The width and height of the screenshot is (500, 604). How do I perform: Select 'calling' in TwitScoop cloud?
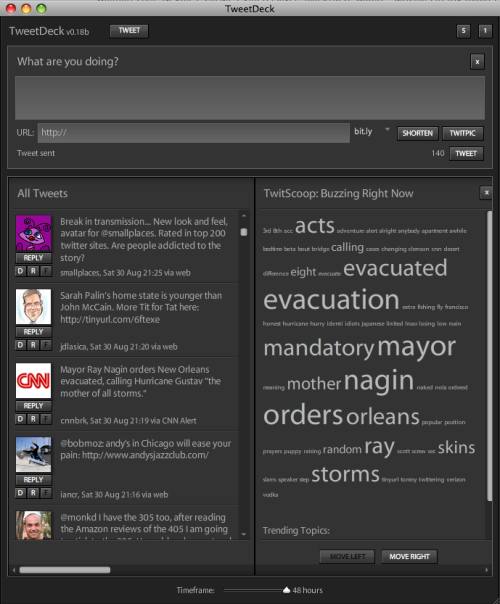click(347, 247)
